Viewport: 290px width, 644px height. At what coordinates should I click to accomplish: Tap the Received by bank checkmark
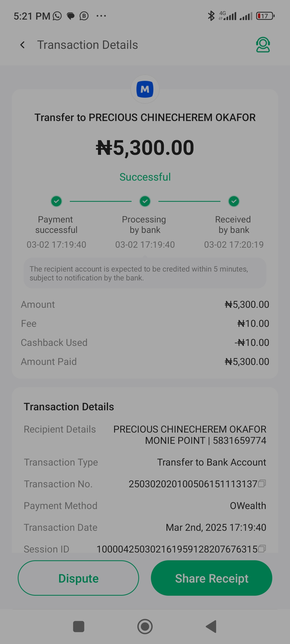pyautogui.click(x=234, y=201)
